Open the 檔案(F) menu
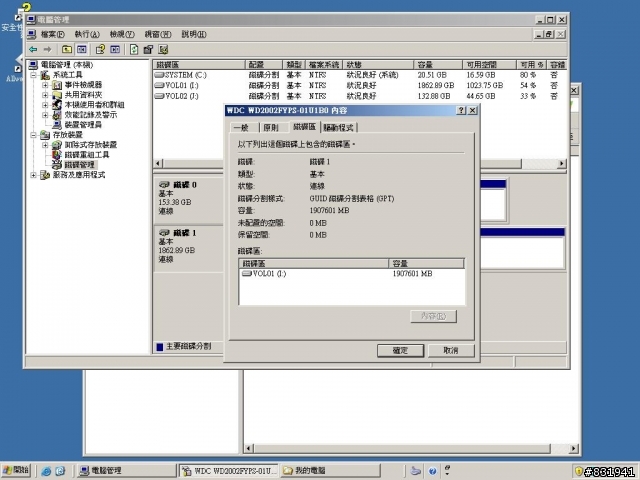640x480 pixels. click(x=53, y=34)
